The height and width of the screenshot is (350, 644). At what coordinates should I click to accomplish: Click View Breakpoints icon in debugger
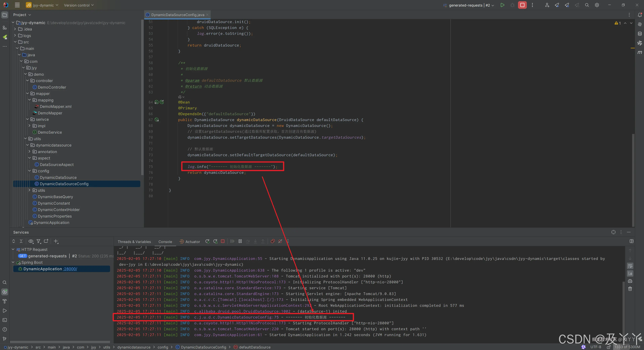coord(273,241)
